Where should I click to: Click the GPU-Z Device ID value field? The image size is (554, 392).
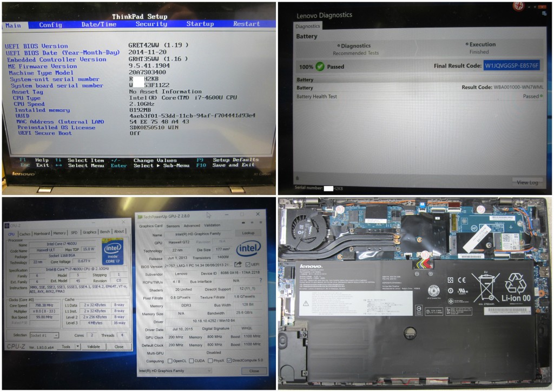[x=240, y=273]
